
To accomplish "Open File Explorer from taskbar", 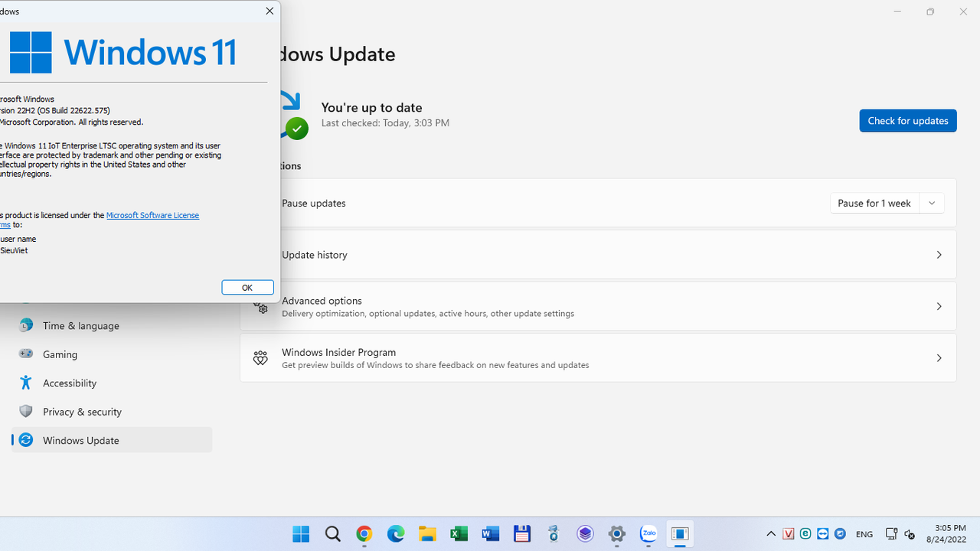I will (x=427, y=534).
